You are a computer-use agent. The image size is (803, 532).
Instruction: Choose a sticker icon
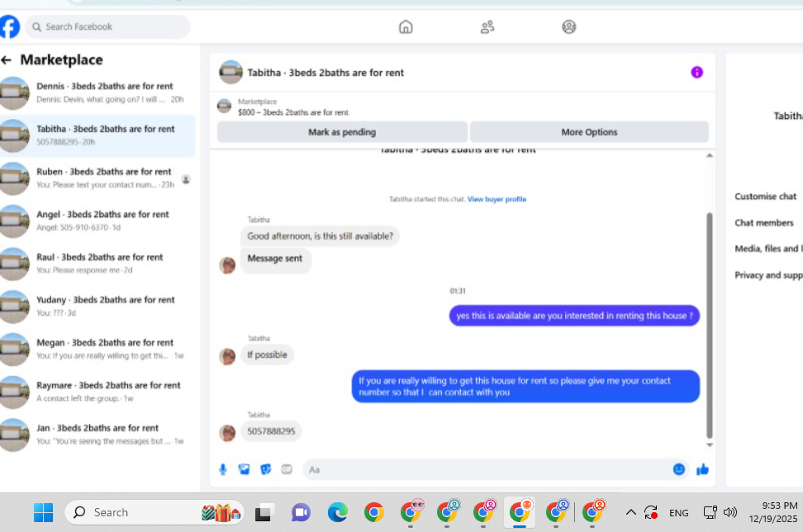pyautogui.click(x=266, y=469)
